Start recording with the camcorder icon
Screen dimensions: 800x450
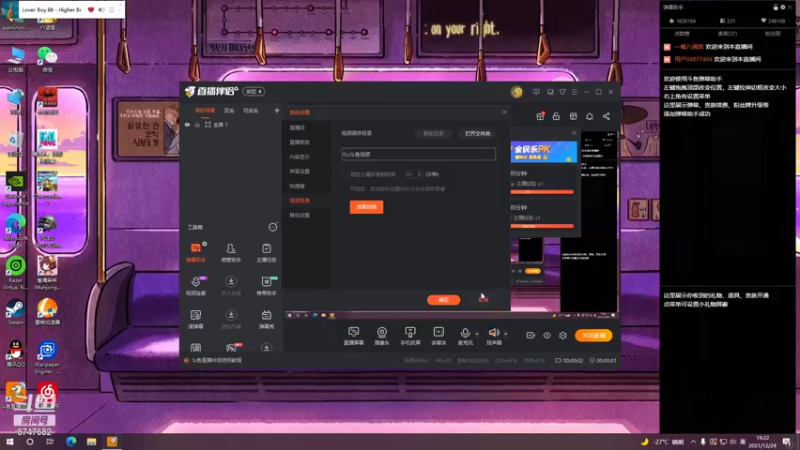point(531,335)
